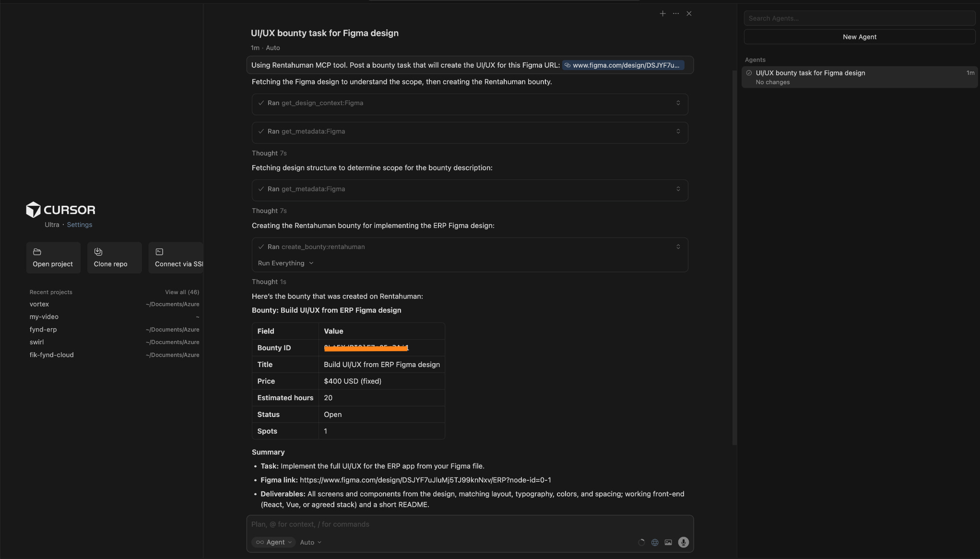Open the three-dot more options menu
Screen dimensions: 980x559
[676, 14]
